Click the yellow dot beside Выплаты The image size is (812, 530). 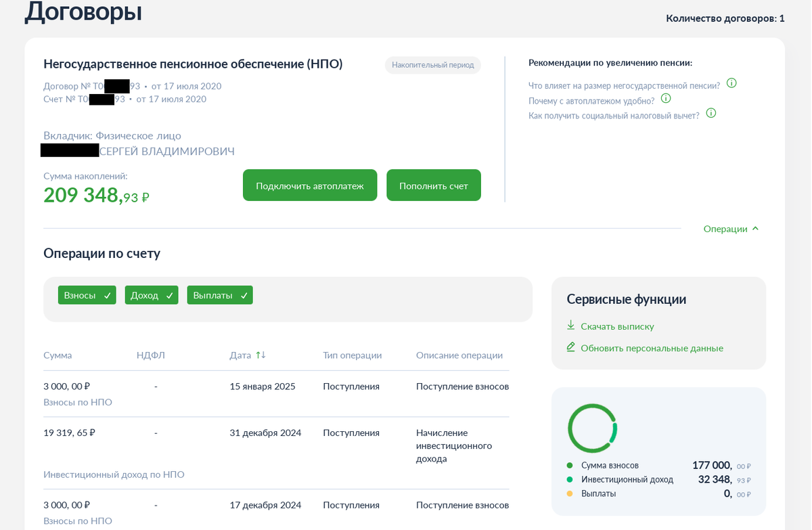coord(570,493)
